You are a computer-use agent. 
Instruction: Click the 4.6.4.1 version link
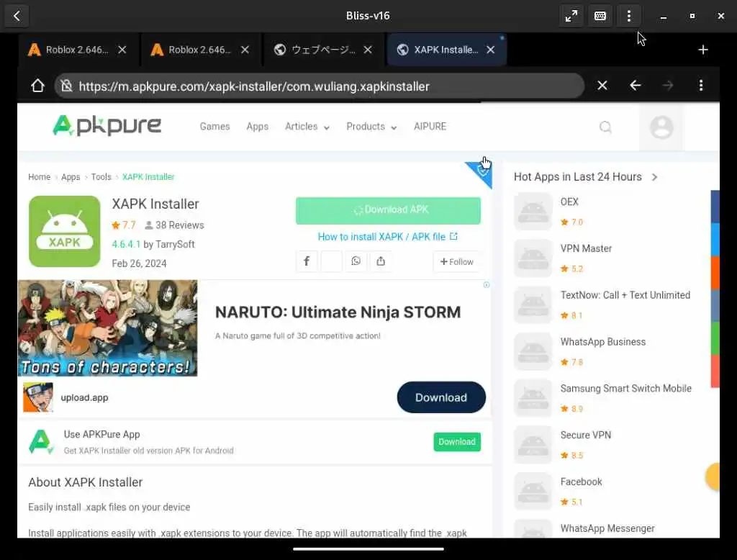126,245
